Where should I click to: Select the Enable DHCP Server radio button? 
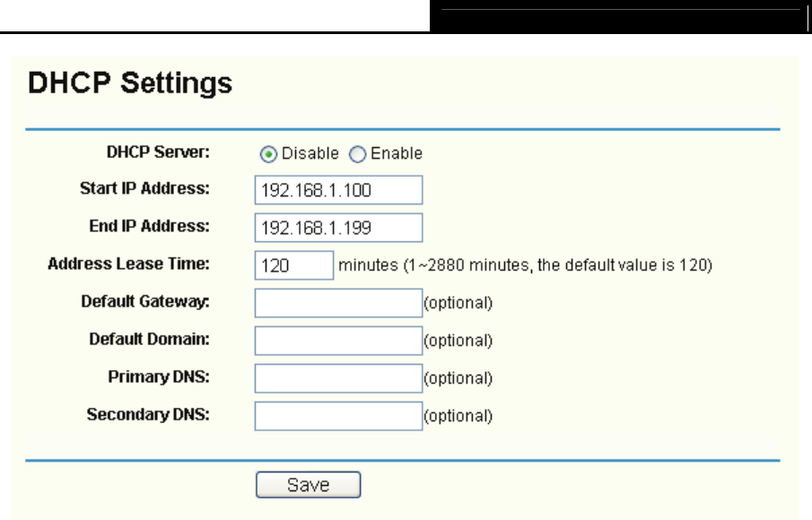pos(357,154)
